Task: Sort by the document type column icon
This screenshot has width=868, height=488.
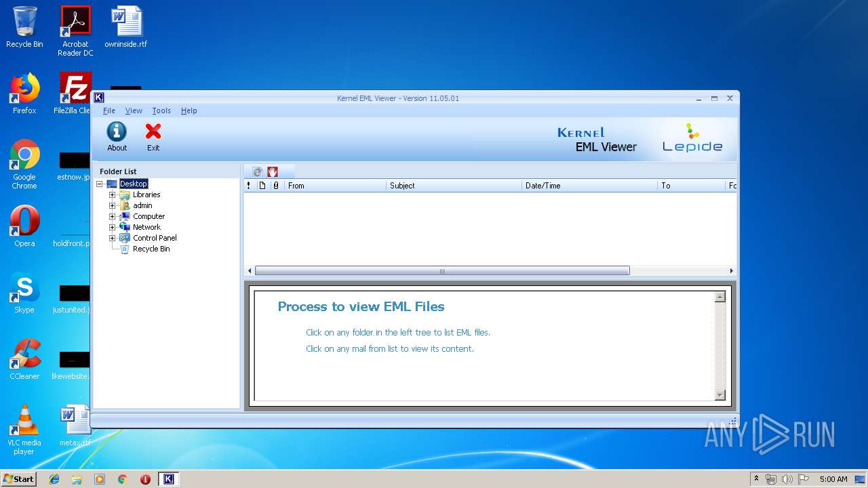Action: 262,185
